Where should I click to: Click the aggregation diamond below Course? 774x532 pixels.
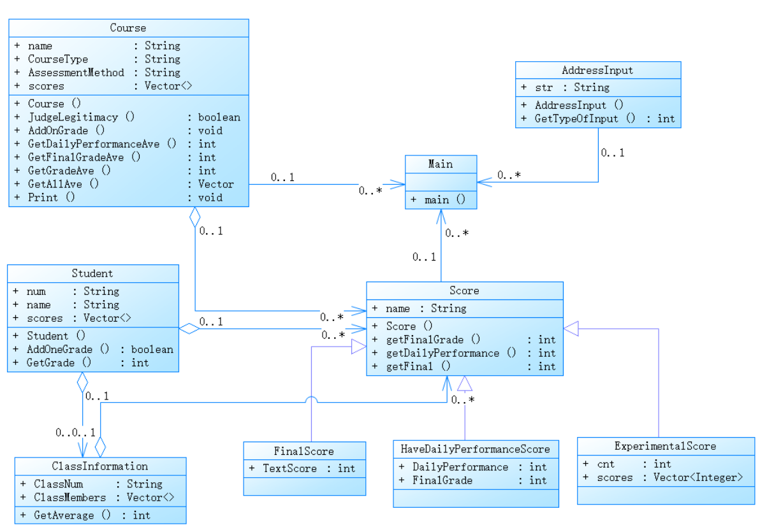pyautogui.click(x=195, y=217)
